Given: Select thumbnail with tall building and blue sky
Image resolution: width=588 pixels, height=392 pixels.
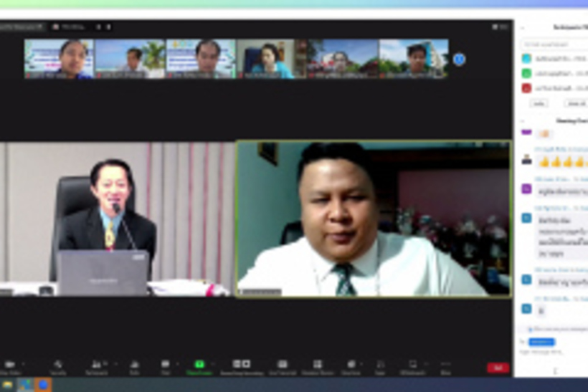Looking at the screenshot, I should tap(413, 59).
